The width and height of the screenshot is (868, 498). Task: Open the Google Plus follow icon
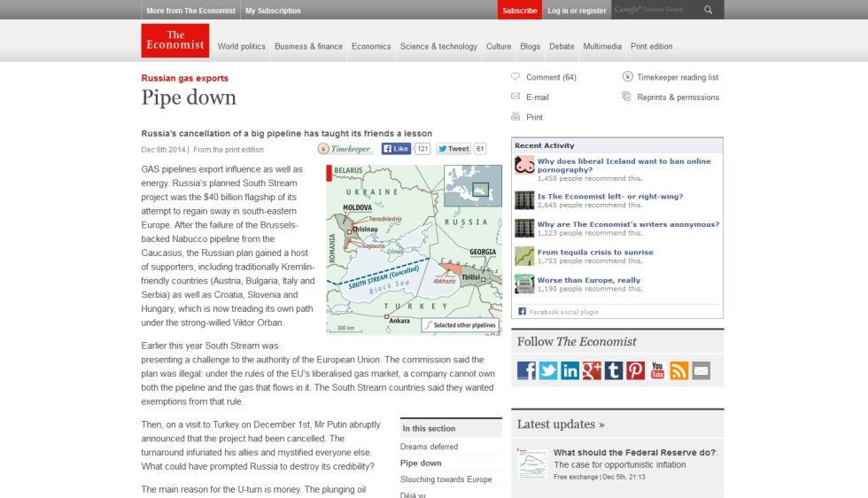point(592,370)
